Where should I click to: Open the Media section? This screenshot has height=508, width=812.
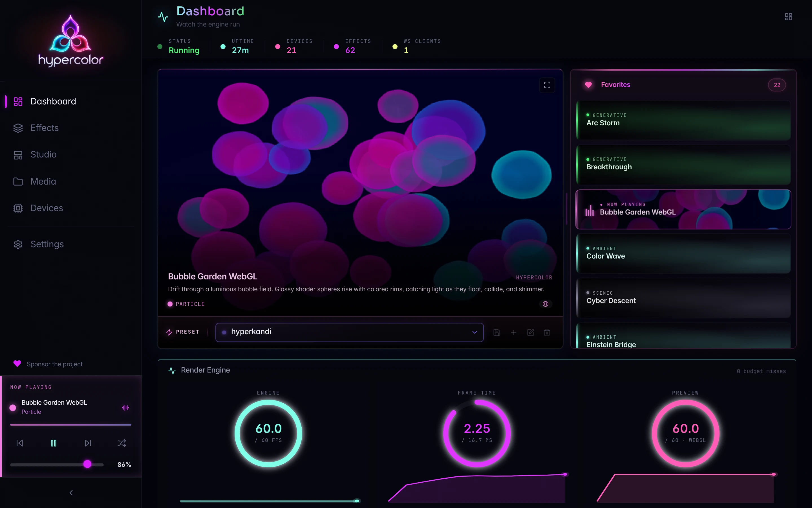click(70, 181)
